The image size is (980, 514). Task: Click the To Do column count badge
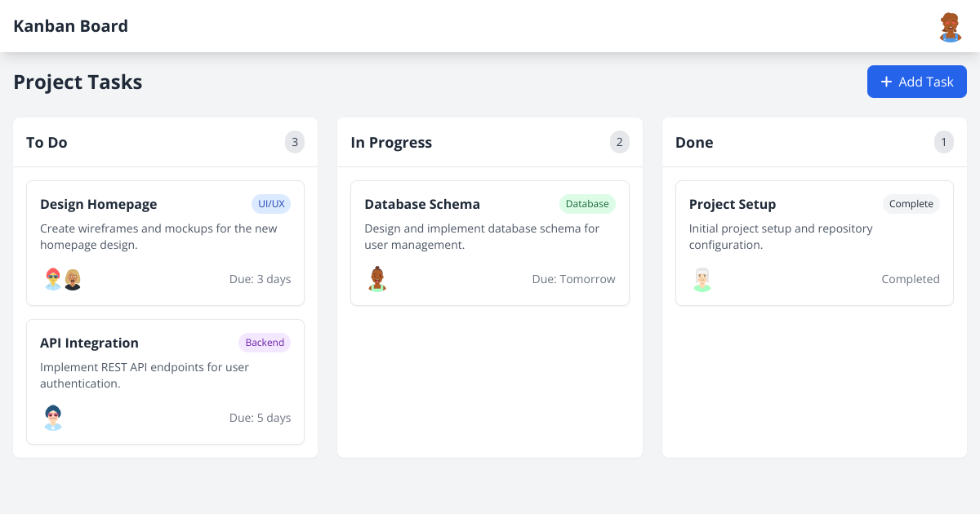[x=295, y=142]
